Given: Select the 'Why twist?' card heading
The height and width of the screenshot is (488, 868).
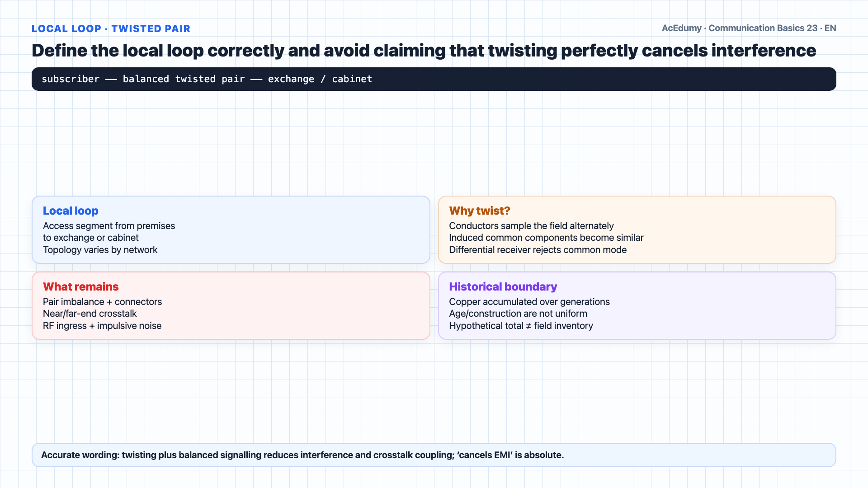Looking at the screenshot, I should 480,211.
